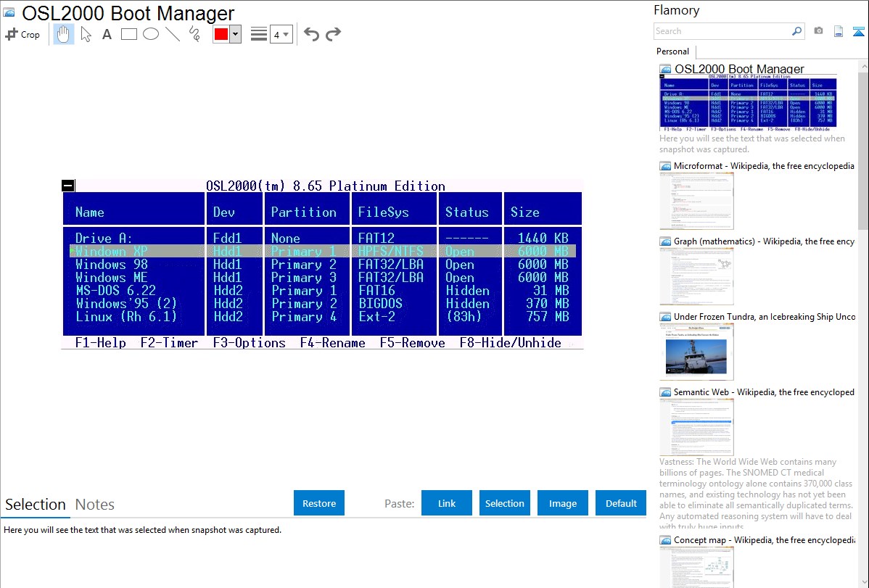The width and height of the screenshot is (869, 588).
Task: Click the red color swatch
Action: click(x=221, y=34)
